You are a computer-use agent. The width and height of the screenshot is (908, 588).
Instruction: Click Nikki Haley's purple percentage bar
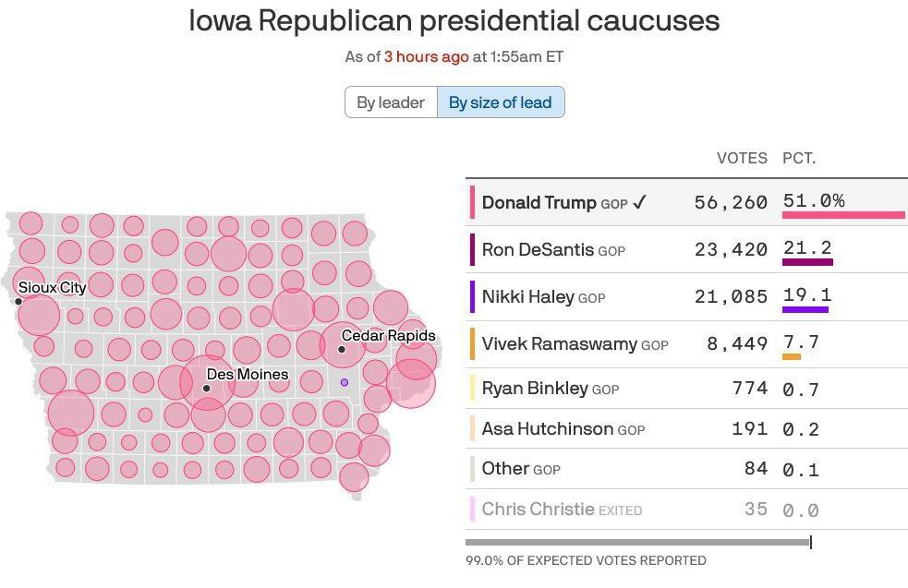[x=805, y=309]
